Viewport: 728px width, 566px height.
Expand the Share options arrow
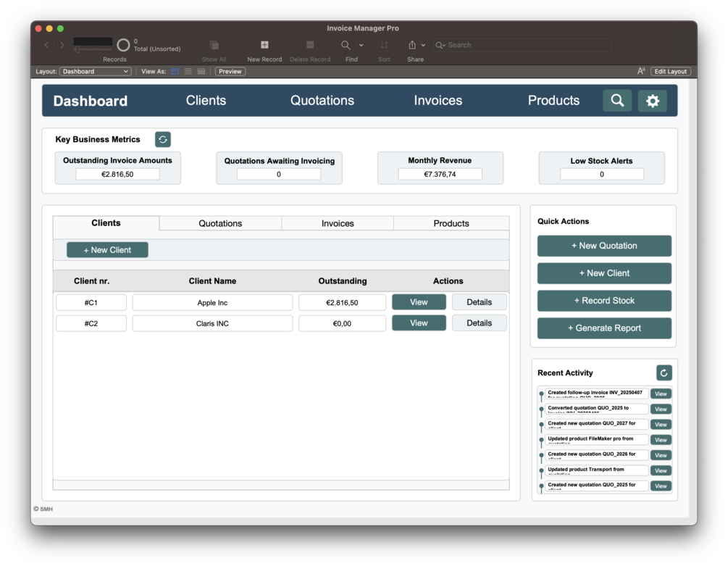pyautogui.click(x=423, y=45)
